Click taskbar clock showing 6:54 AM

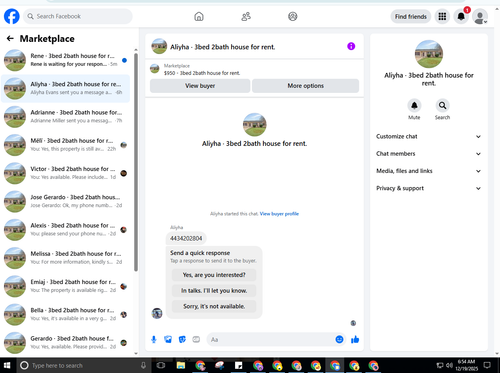click(466, 365)
